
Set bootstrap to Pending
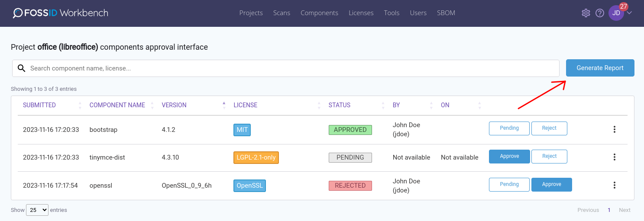pyautogui.click(x=509, y=128)
